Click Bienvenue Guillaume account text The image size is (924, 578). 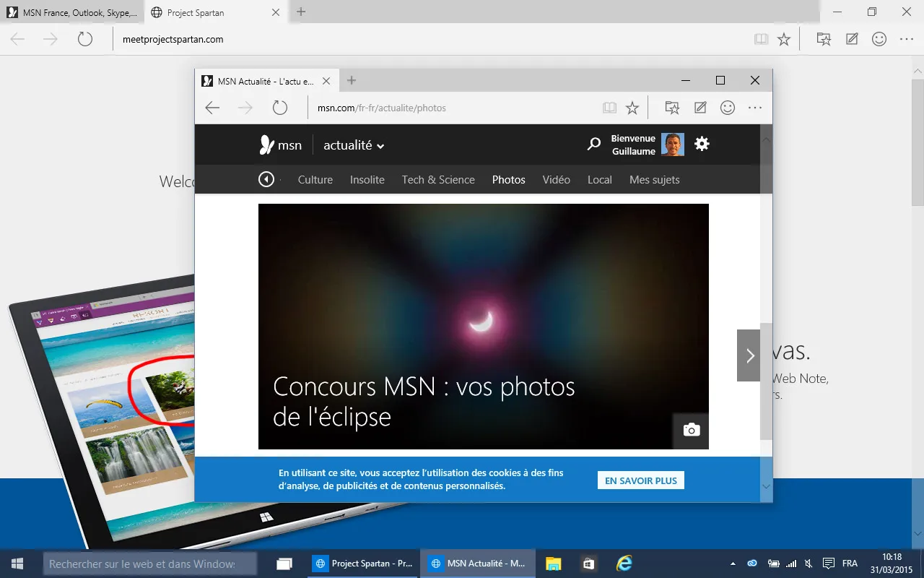pos(633,144)
